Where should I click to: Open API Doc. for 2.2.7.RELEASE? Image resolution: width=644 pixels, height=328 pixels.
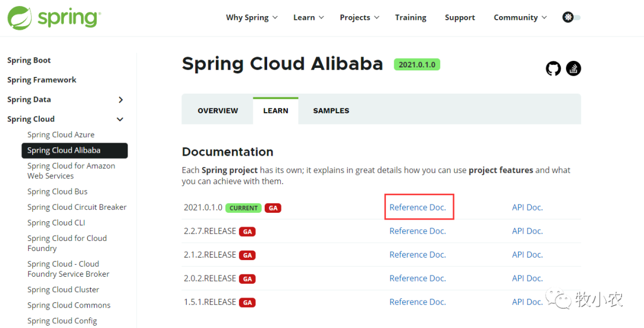coord(527,231)
